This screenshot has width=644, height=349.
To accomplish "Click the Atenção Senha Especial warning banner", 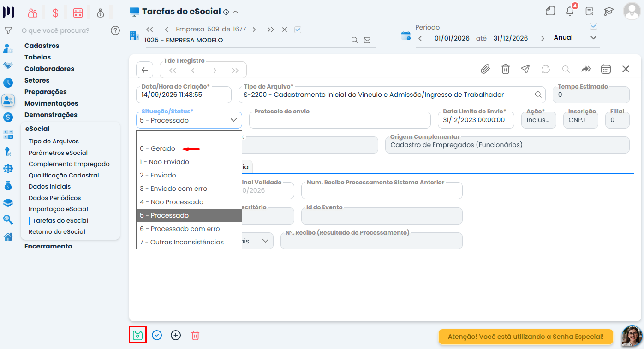I will coord(526,337).
